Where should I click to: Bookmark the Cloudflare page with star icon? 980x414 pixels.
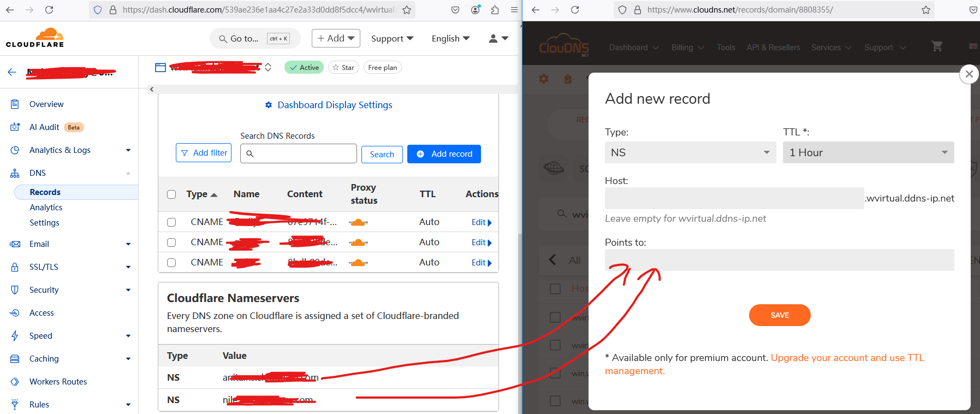tap(407, 10)
